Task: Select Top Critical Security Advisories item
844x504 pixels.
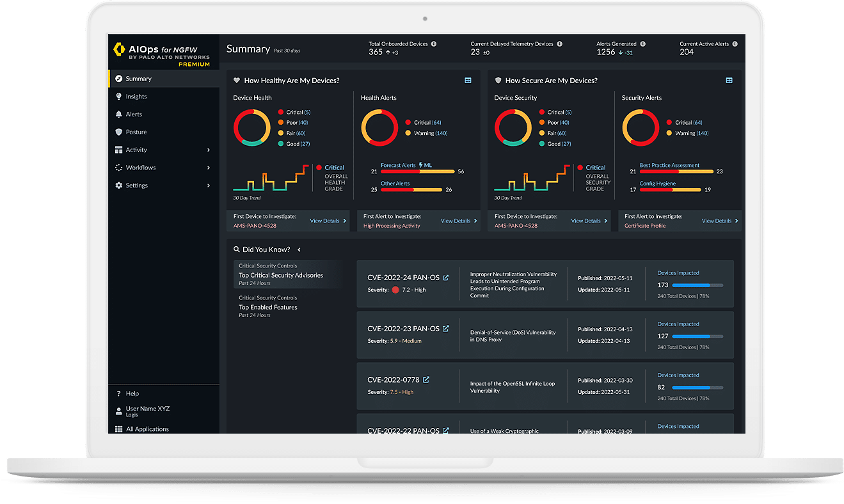Action: coord(288,274)
